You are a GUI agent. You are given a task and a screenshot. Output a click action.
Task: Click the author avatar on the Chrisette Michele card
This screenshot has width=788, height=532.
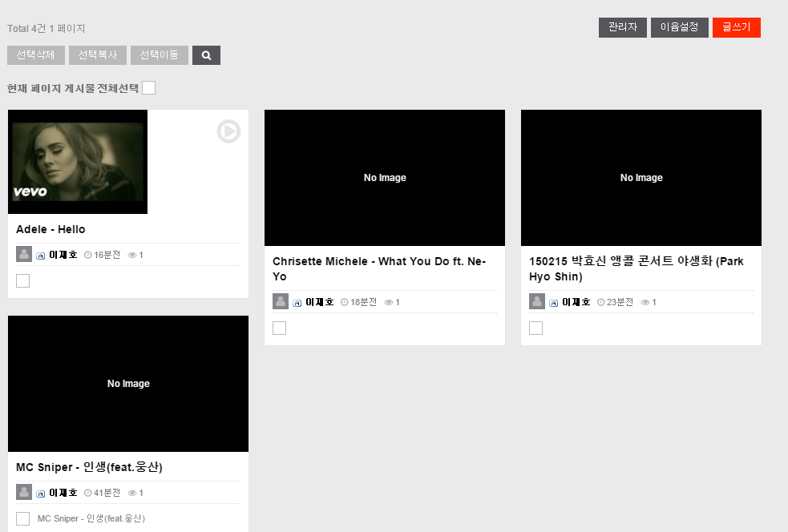tap(281, 301)
